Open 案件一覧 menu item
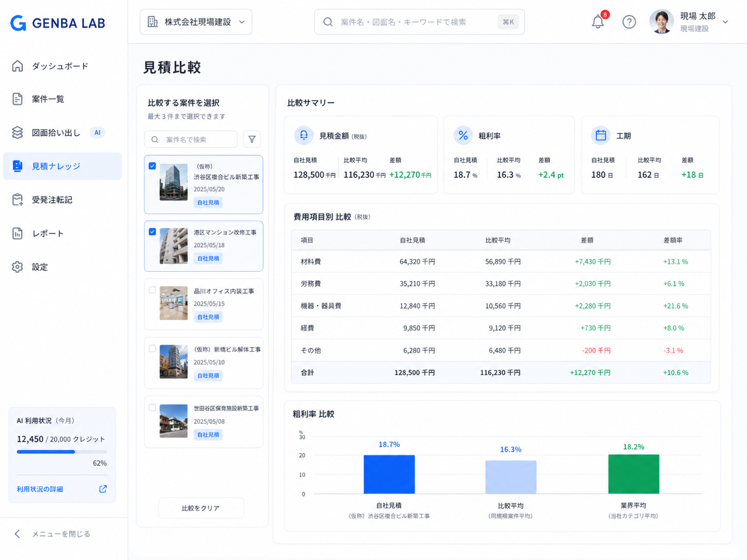Image resolution: width=747 pixels, height=560 pixels. pyautogui.click(x=62, y=99)
